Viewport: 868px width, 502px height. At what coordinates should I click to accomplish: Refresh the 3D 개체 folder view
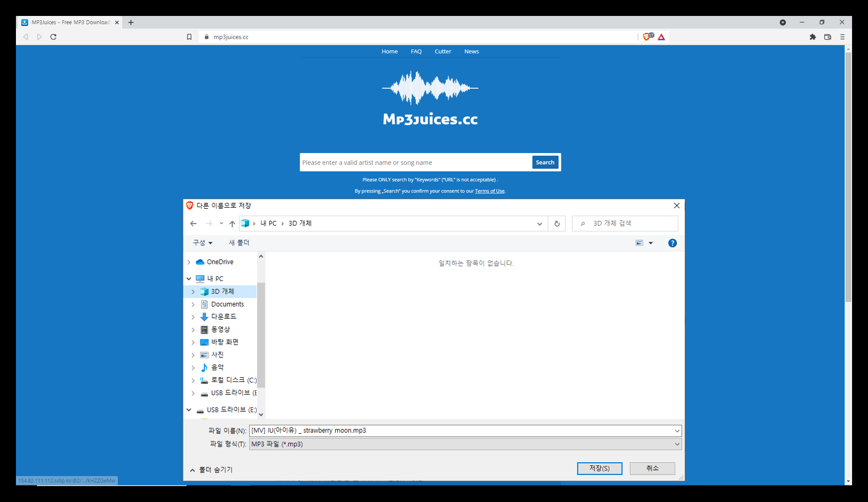coord(557,224)
